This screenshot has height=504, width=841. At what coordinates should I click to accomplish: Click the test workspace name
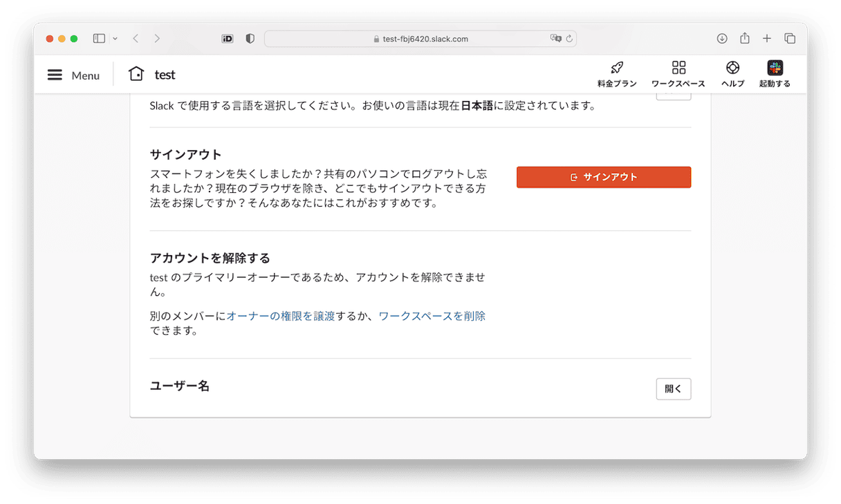(165, 75)
